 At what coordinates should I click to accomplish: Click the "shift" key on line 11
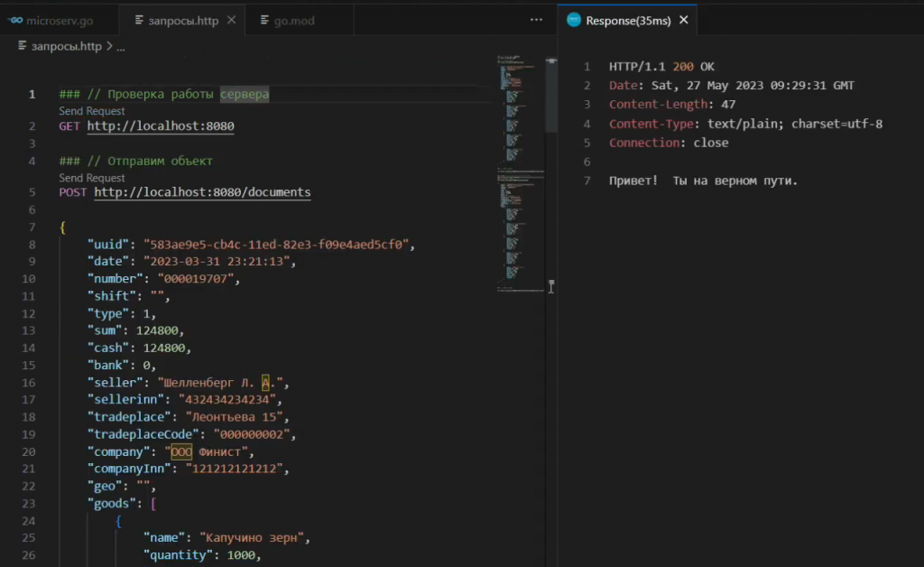click(x=111, y=296)
